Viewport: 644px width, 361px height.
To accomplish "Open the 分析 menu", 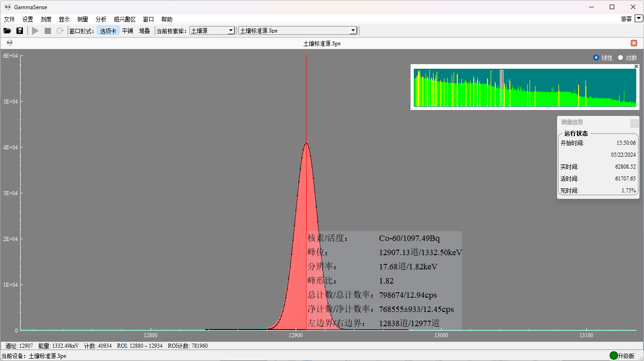I will coord(101,19).
